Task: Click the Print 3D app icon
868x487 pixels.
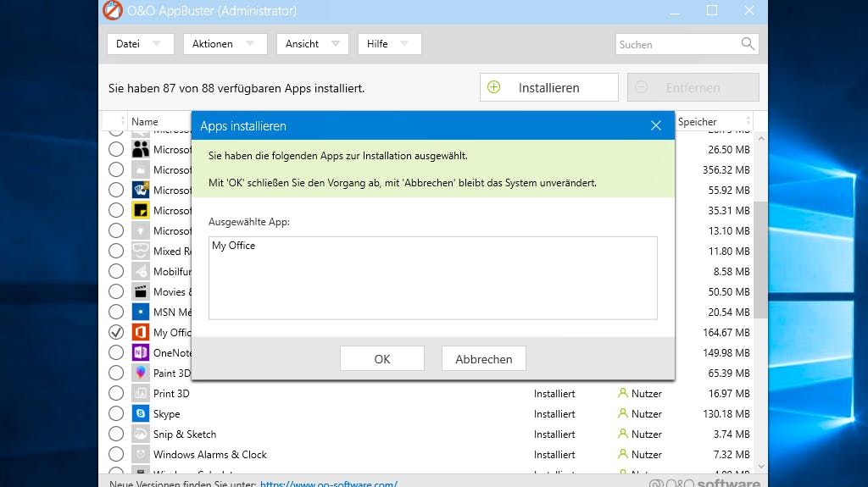Action: pyautogui.click(x=141, y=394)
